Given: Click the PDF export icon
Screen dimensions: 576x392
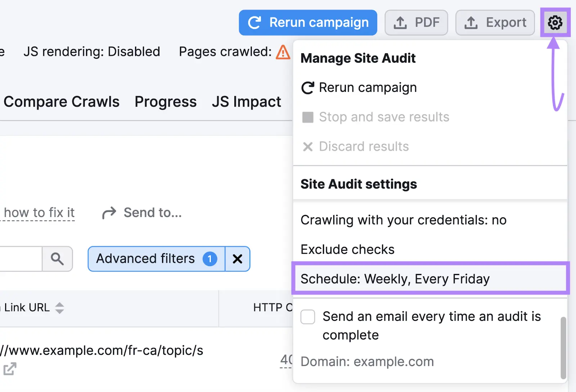Looking at the screenshot, I should point(400,22).
